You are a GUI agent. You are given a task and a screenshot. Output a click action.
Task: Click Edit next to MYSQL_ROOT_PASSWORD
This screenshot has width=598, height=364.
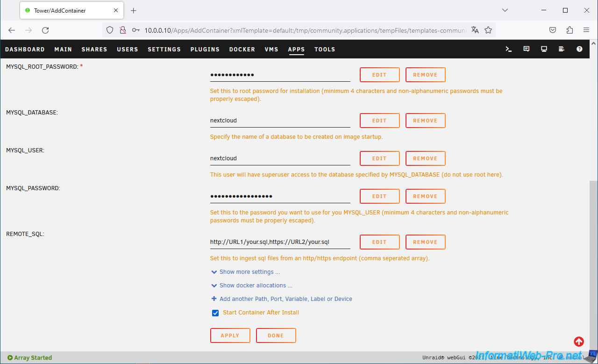tap(379, 75)
